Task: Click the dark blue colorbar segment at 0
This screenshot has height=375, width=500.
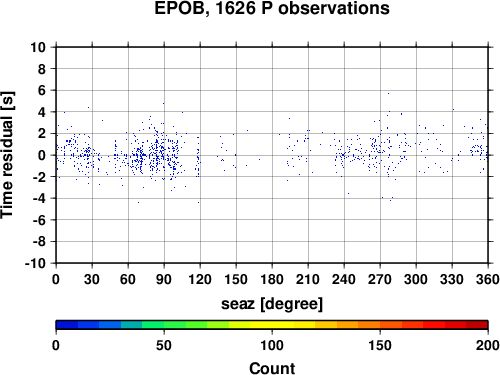Action: (67, 325)
